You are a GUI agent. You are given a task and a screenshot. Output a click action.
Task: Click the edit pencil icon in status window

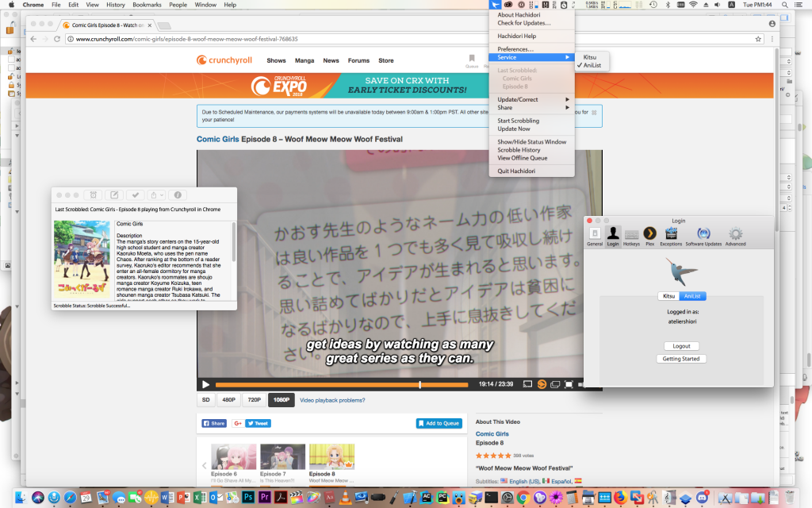point(114,195)
